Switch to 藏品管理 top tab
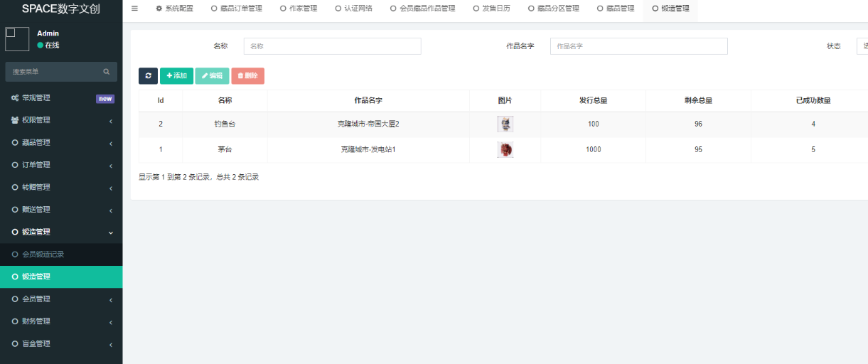Viewport: 868px width, 364px height. [615, 9]
